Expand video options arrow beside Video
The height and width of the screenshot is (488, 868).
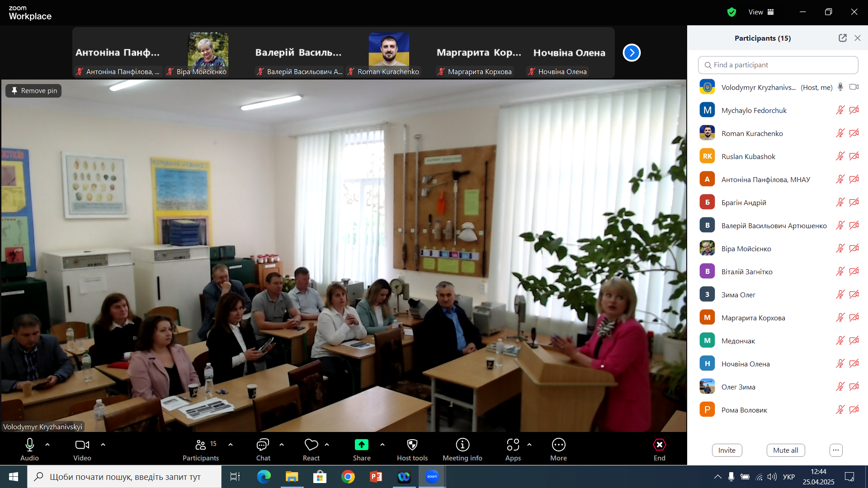[x=103, y=445]
